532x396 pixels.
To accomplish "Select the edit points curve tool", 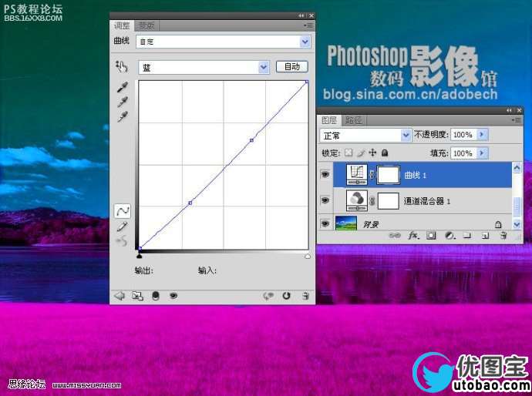I will (122, 211).
